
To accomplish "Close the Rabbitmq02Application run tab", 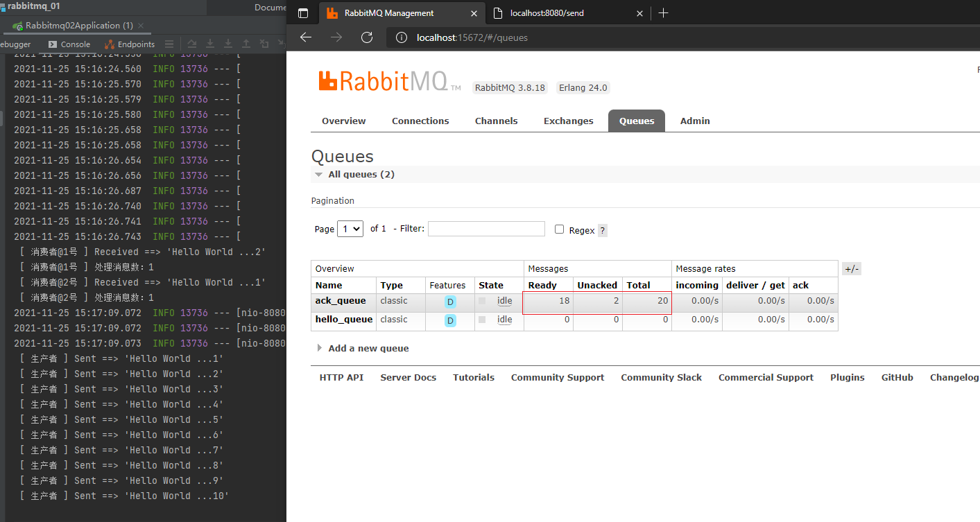I will click(x=141, y=26).
